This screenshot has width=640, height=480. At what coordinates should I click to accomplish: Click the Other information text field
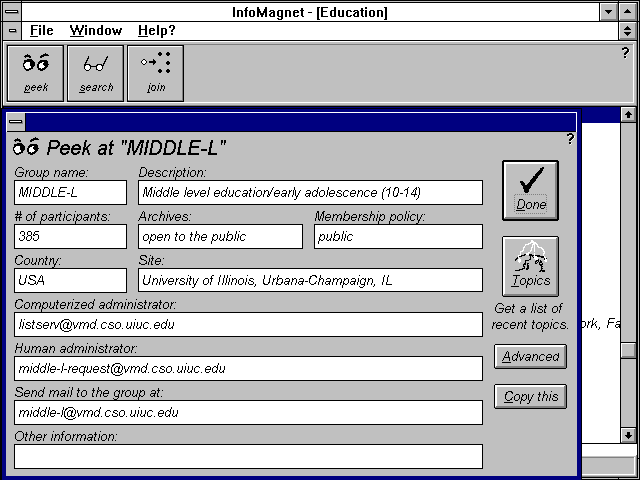coord(248,456)
